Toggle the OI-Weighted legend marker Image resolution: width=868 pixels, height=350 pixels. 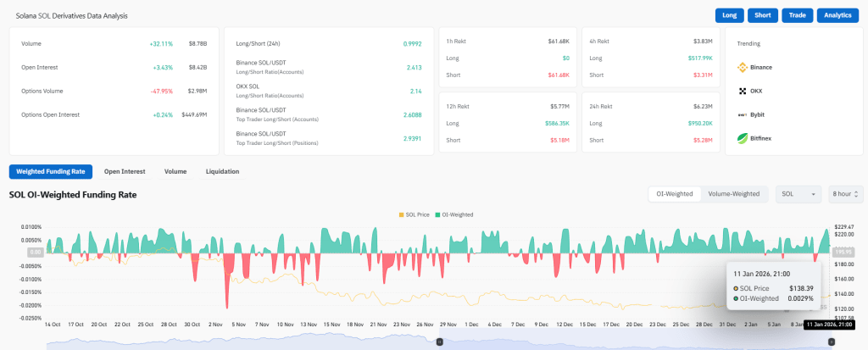pos(437,214)
